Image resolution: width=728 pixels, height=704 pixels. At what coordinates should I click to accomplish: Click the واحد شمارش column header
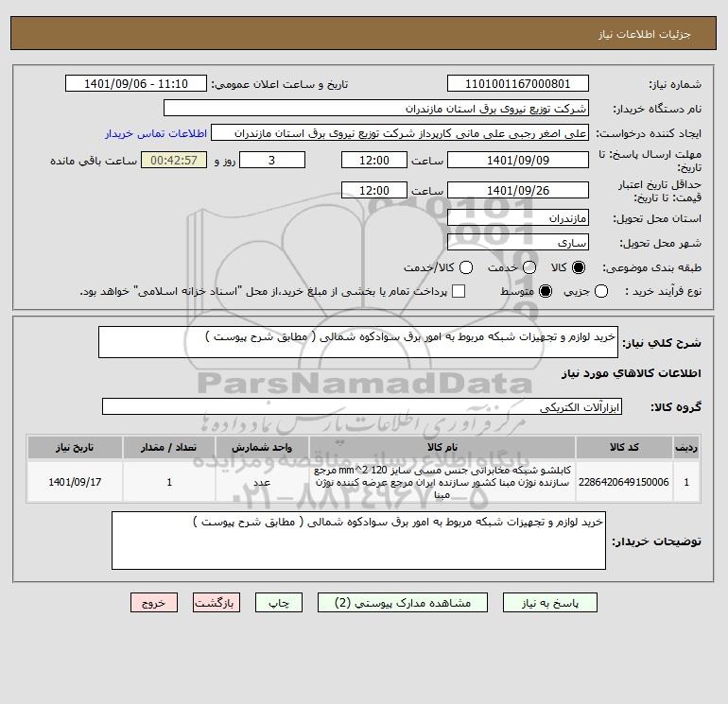coord(262,447)
